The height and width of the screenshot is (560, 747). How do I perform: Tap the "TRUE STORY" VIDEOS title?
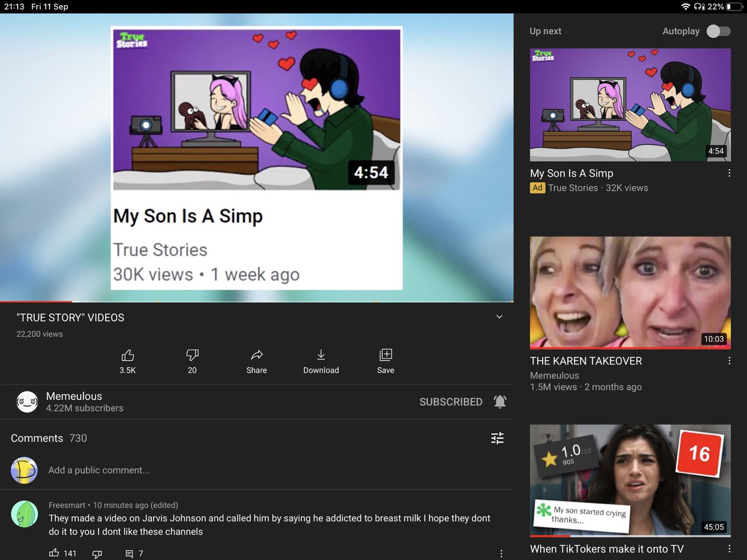click(x=70, y=317)
